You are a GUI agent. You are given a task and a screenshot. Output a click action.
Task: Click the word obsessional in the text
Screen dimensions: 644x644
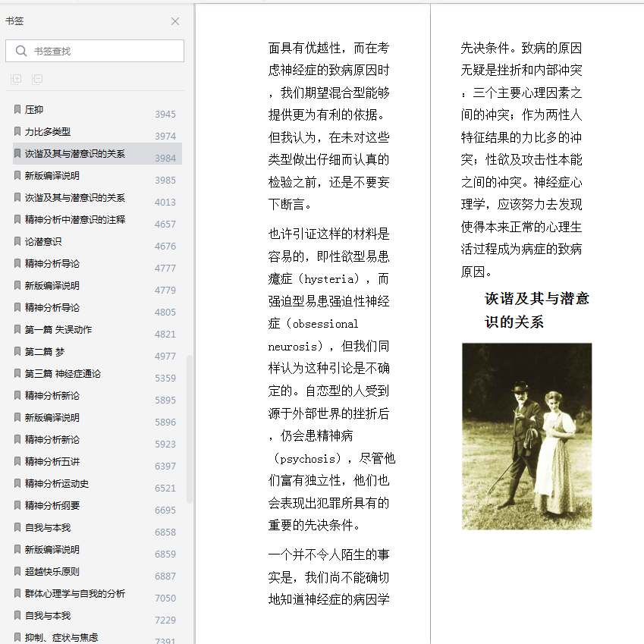[x=325, y=324]
